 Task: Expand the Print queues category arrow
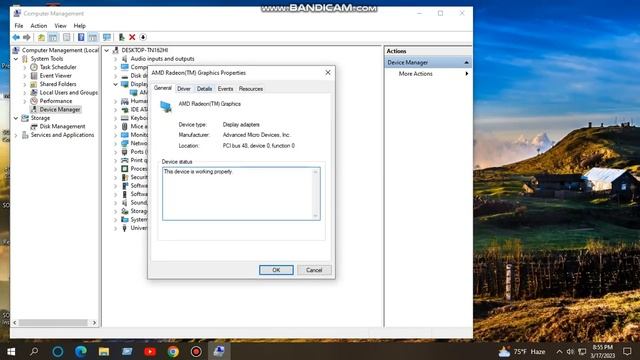click(116, 160)
